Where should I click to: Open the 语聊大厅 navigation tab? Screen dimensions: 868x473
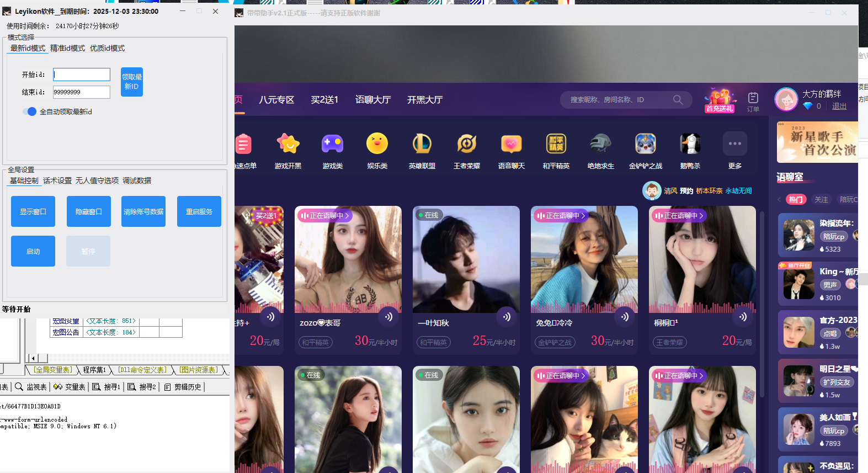tap(372, 100)
